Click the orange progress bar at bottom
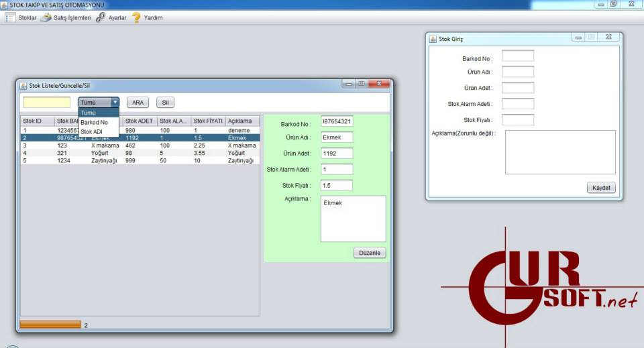 tap(50, 325)
